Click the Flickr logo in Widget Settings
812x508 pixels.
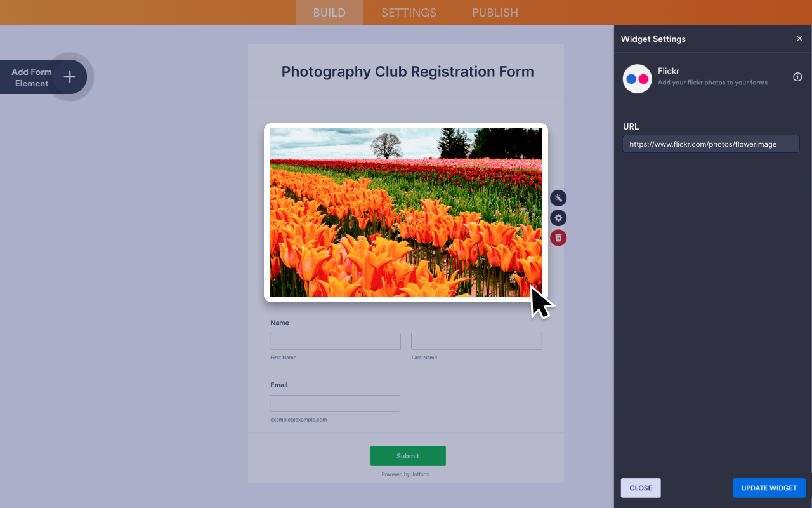pos(637,79)
